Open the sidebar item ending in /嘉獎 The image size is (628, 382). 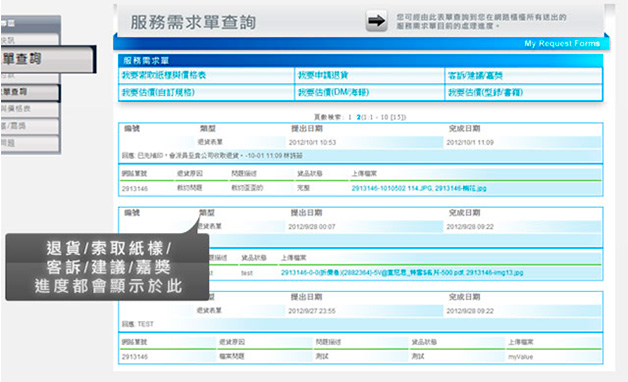coord(30,126)
